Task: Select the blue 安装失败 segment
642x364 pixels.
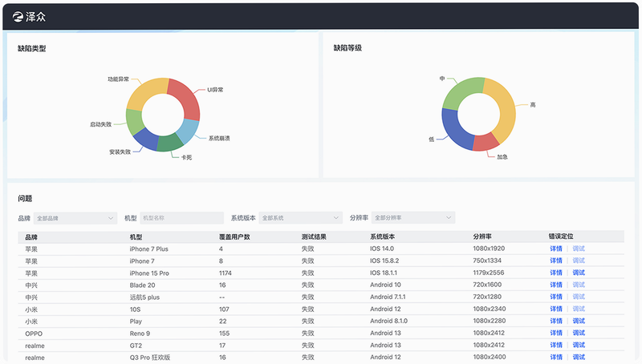Action: [147, 139]
